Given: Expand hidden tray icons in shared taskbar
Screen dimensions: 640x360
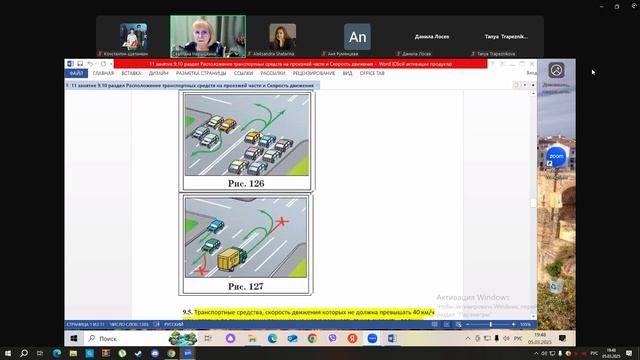Looking at the screenshot, I should click(468, 338).
